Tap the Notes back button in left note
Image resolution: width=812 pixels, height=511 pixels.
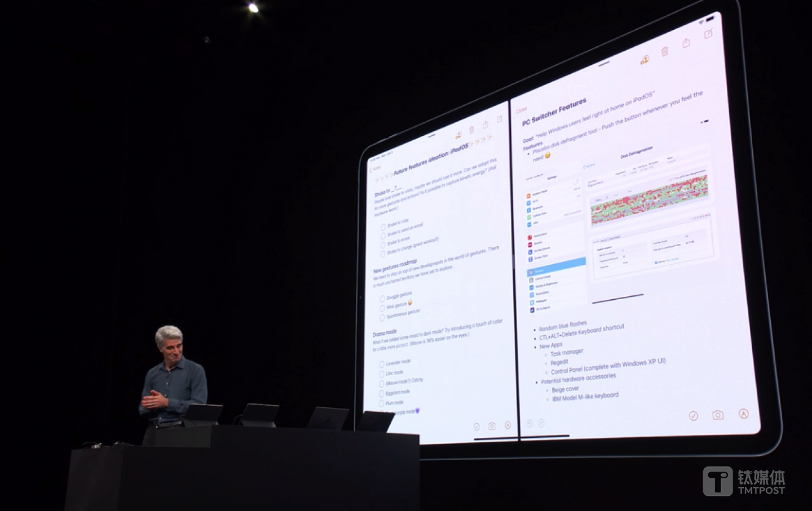(x=376, y=169)
